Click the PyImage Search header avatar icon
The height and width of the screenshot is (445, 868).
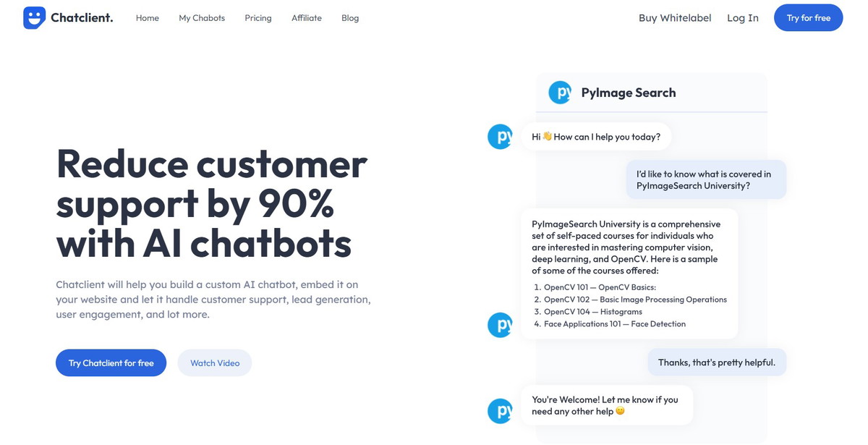(x=560, y=93)
